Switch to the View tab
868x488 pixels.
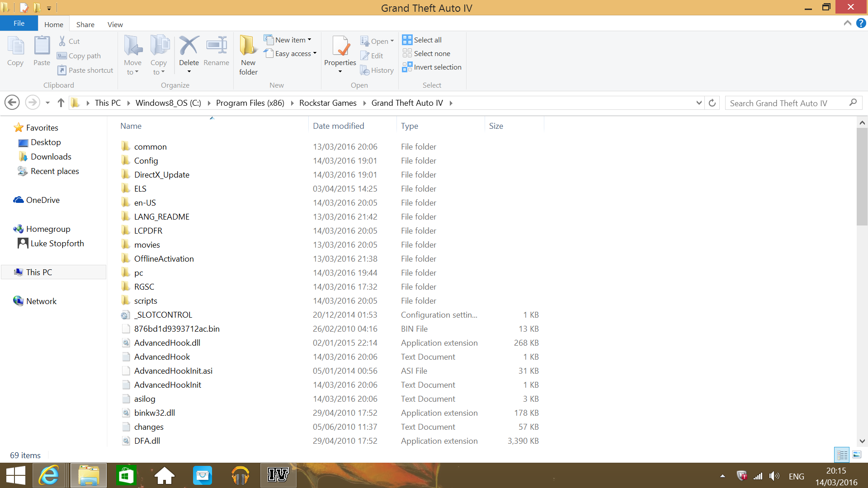coord(115,24)
